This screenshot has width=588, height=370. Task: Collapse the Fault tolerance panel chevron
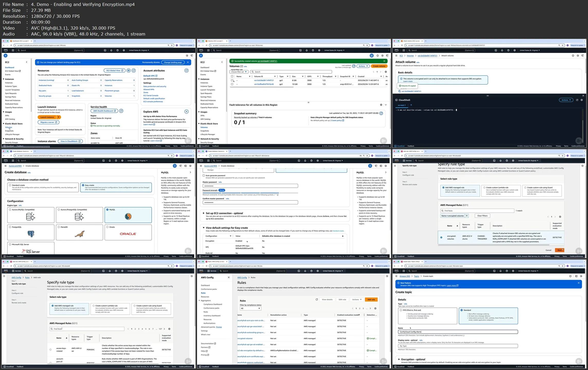click(x=386, y=105)
